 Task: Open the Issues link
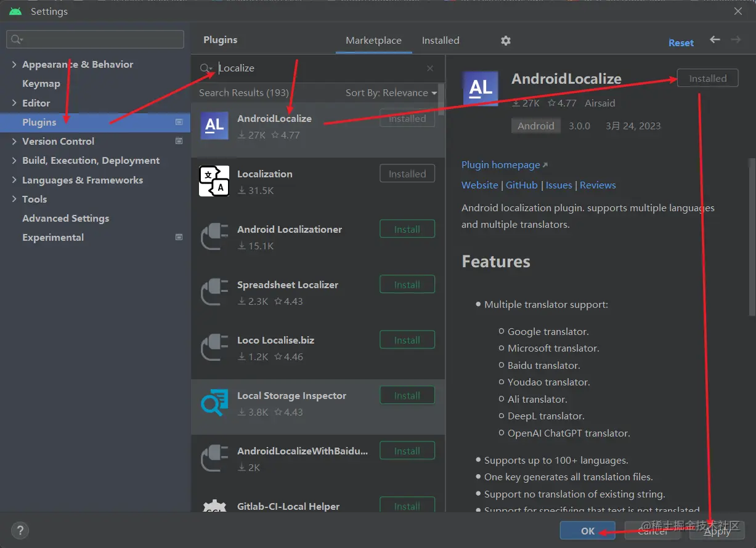[559, 185]
